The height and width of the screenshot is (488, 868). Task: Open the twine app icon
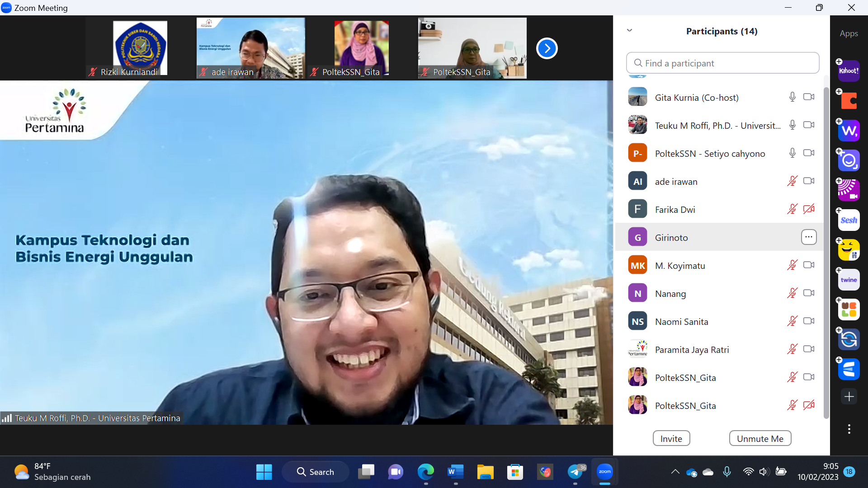849,280
